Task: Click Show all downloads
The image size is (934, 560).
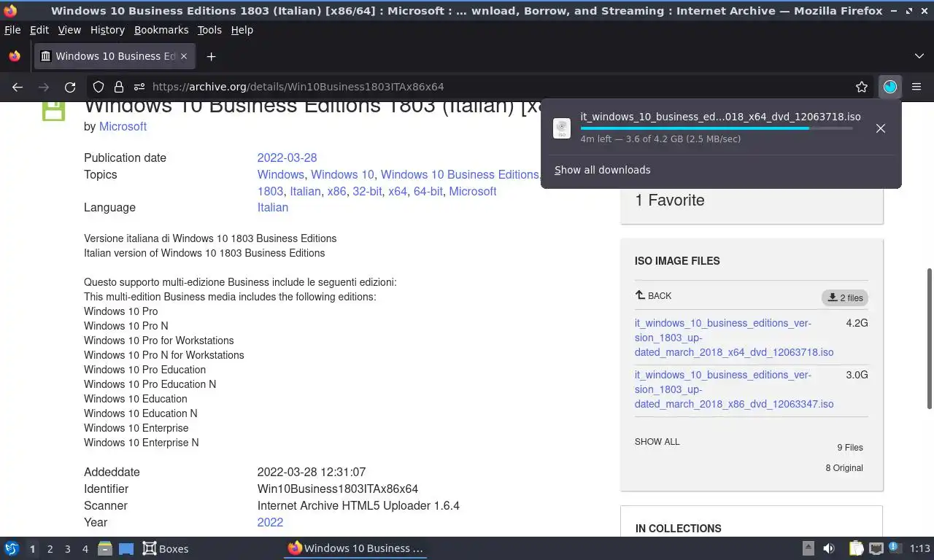Action: click(x=602, y=170)
